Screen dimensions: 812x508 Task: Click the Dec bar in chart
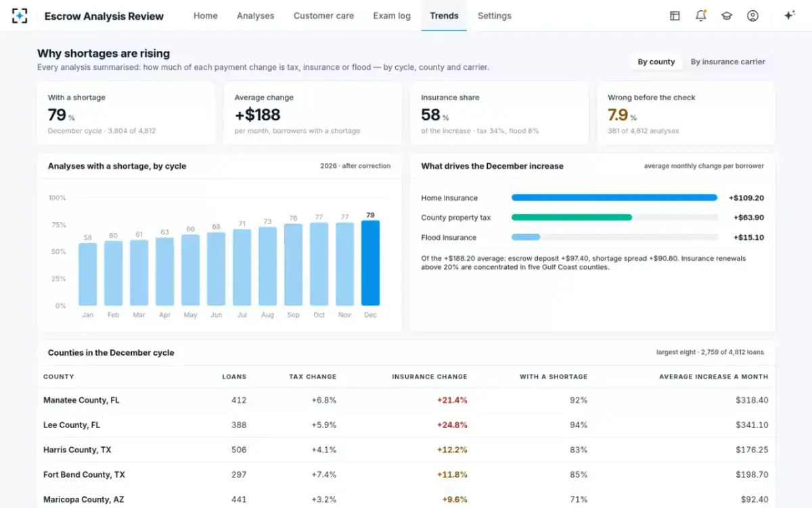[x=370, y=263]
